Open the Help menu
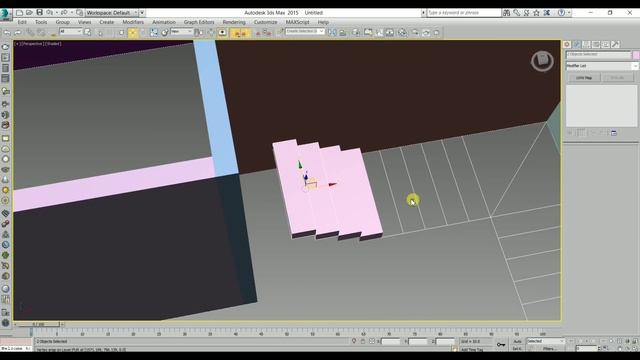The image size is (640, 360). tap(323, 22)
